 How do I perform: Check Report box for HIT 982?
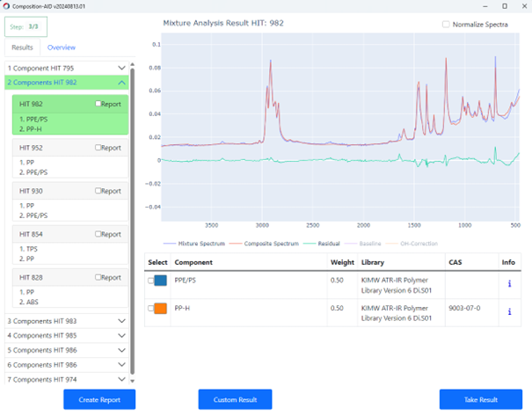click(x=98, y=104)
